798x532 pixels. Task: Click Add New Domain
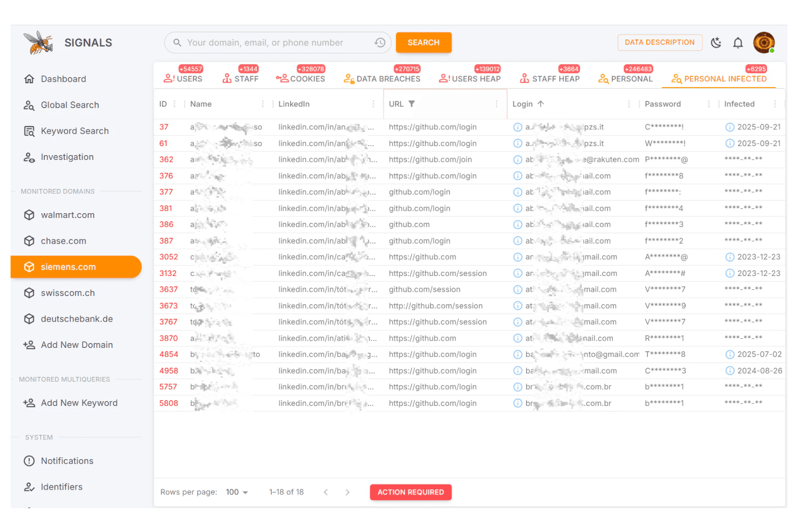tap(77, 345)
